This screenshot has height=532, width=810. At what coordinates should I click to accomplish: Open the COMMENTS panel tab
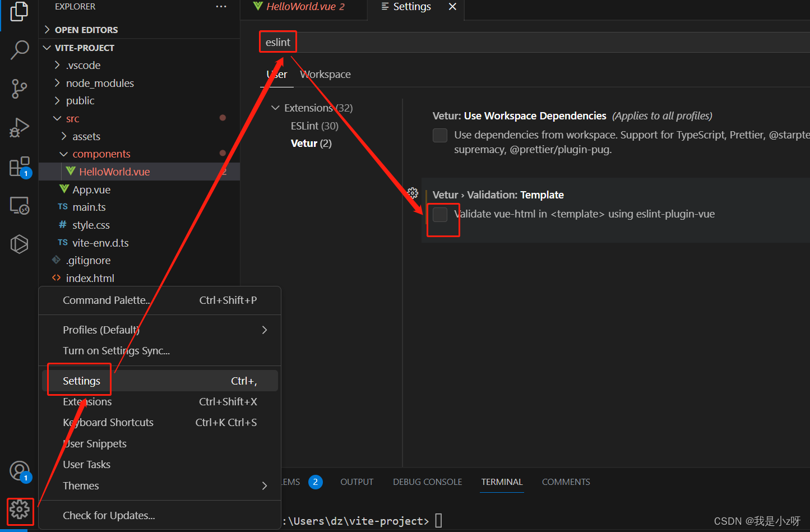[566, 482]
